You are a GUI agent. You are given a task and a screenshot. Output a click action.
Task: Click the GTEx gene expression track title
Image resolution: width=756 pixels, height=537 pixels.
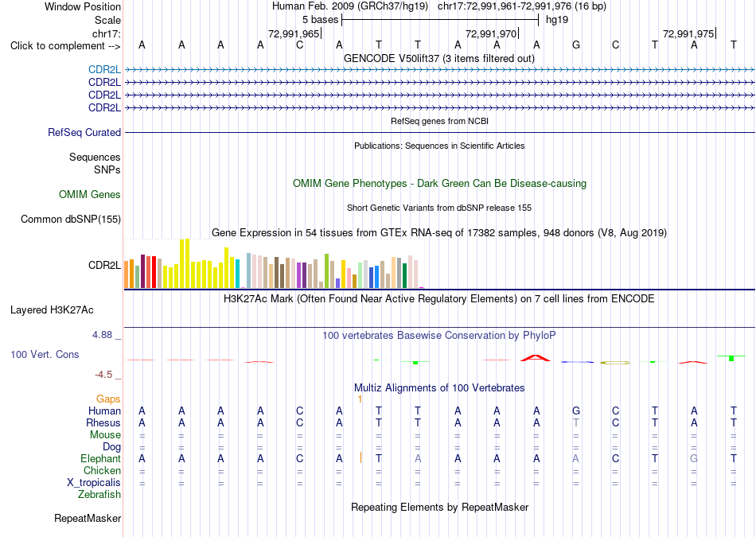(x=439, y=233)
